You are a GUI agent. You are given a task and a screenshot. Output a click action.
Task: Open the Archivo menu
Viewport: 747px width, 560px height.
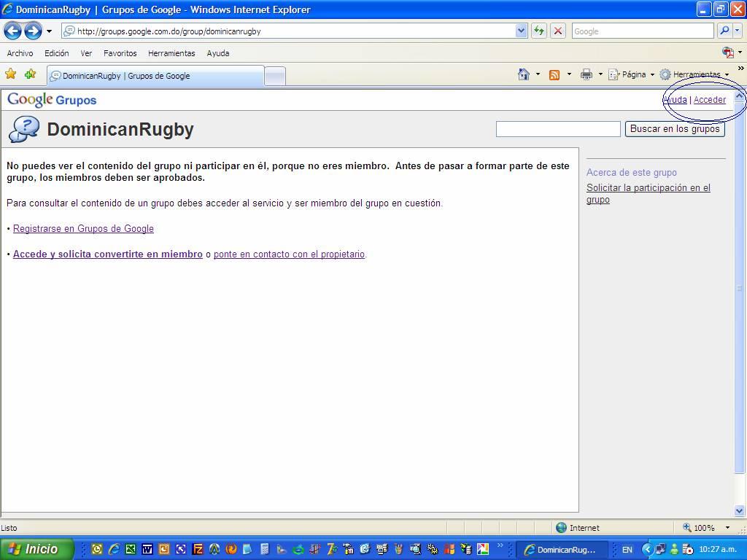tap(20, 53)
